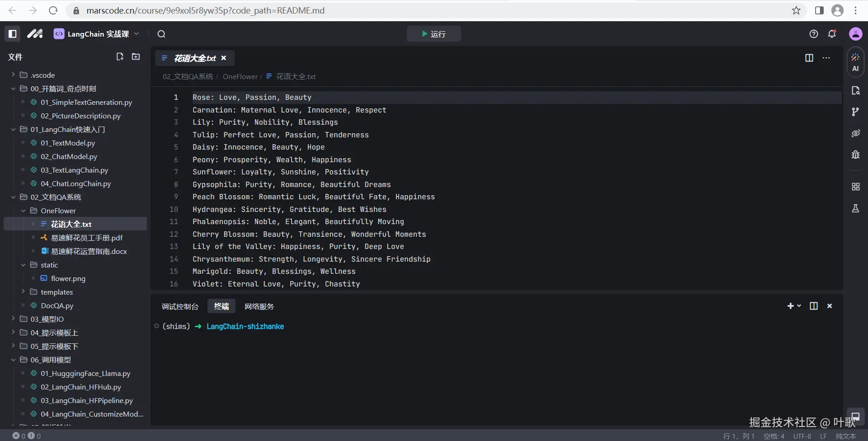Open the source control branch icon
The height and width of the screenshot is (441, 868).
pyautogui.click(x=855, y=112)
